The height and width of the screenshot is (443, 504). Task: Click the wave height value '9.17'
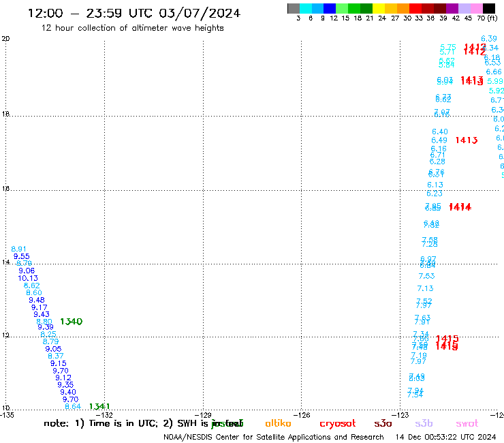[x=40, y=307]
